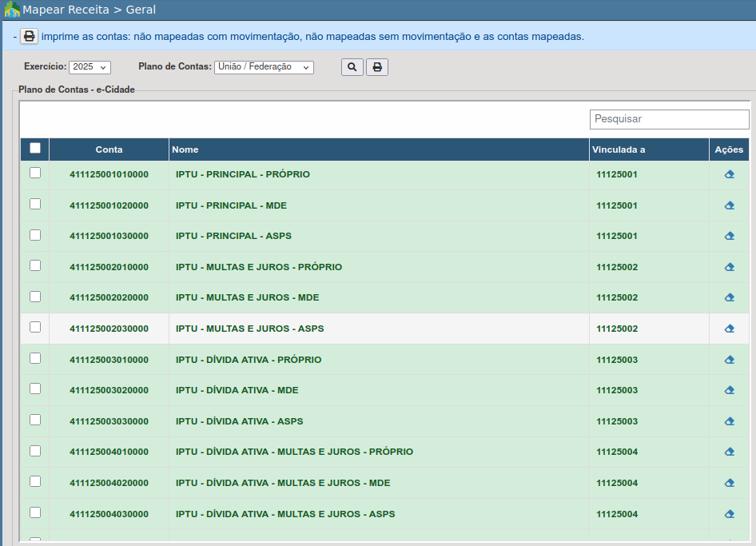Click eraser icon for IPTU - PRINCIPAL - PRÓPRIO
The width and height of the screenshot is (756, 546).
point(729,174)
